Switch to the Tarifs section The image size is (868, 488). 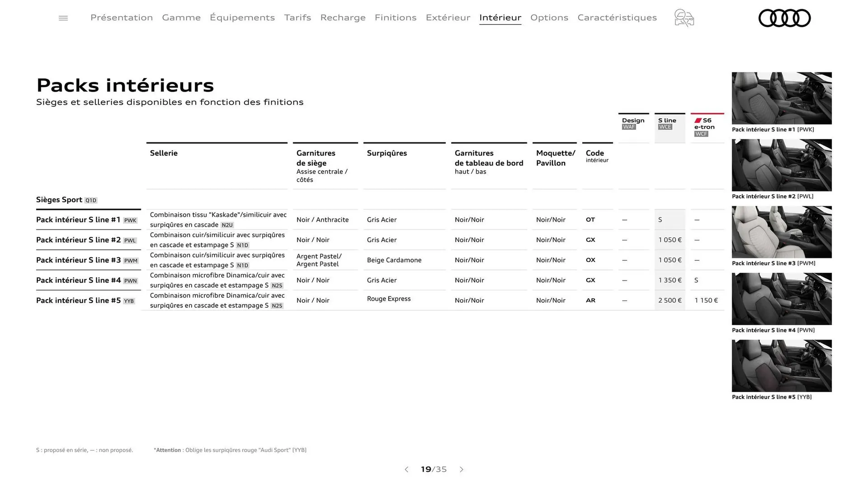(x=297, y=18)
